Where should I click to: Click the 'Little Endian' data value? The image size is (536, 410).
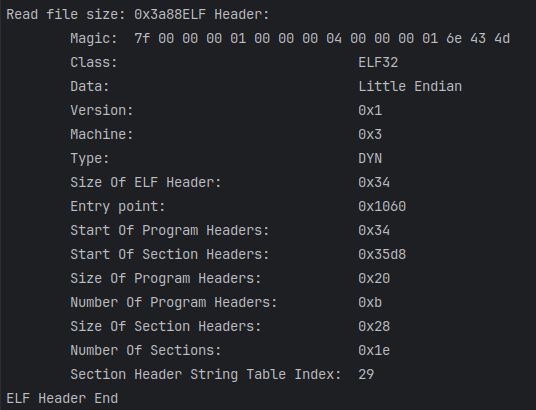point(410,87)
